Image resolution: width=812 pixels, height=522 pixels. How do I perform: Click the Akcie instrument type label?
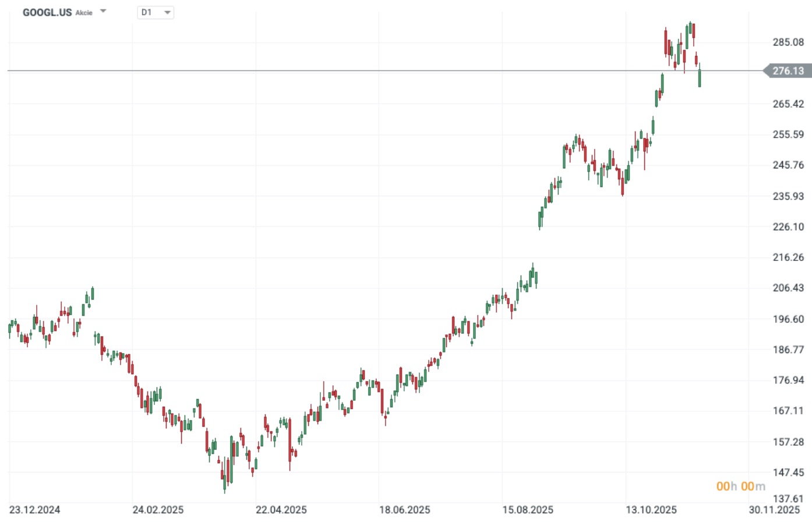pos(84,13)
